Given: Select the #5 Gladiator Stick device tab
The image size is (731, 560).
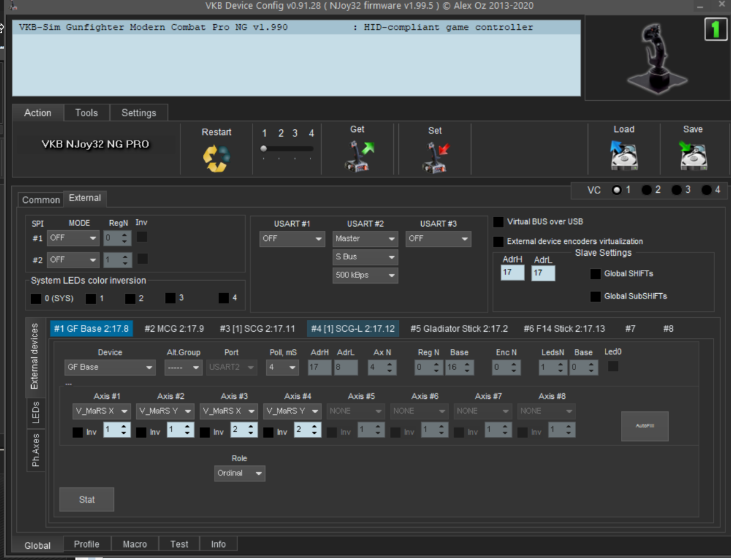Looking at the screenshot, I should tap(459, 329).
